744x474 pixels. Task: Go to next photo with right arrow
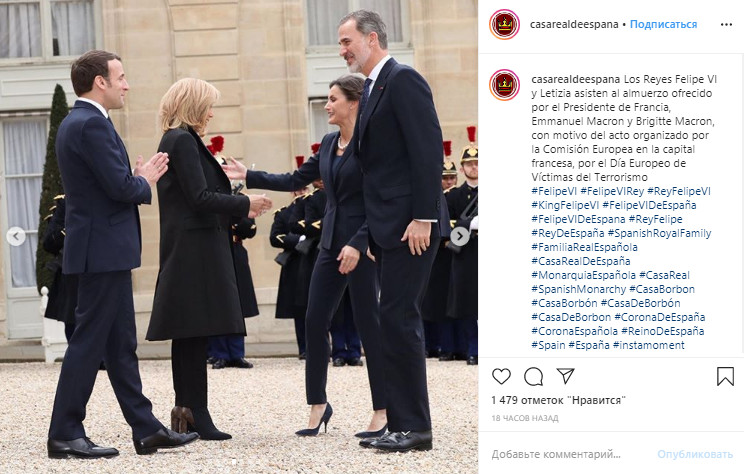(x=459, y=236)
